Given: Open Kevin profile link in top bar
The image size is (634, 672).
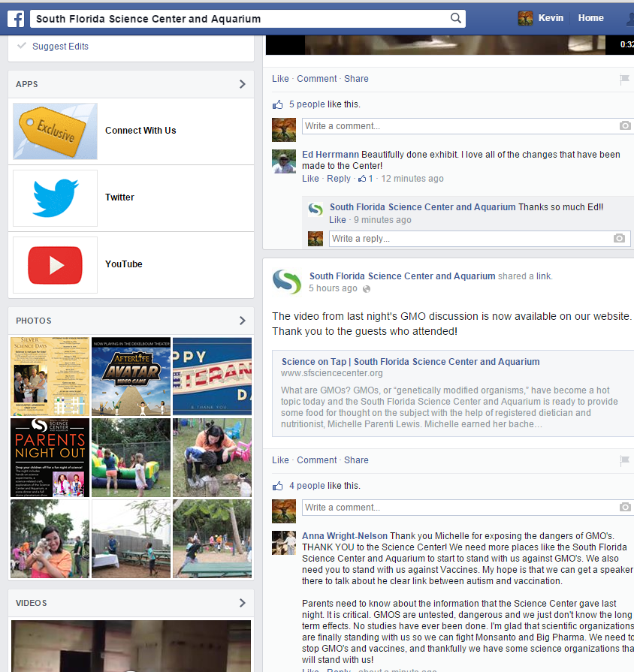Looking at the screenshot, I should click(x=551, y=18).
